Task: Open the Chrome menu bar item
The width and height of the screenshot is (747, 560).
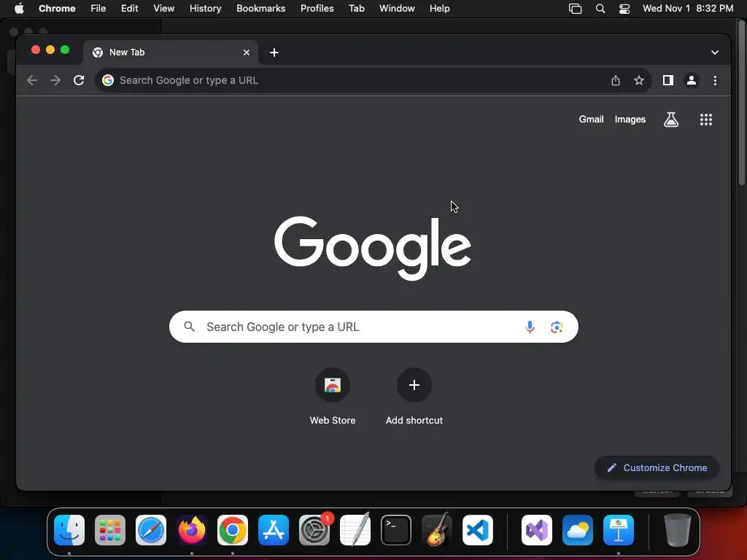Action: (x=57, y=9)
